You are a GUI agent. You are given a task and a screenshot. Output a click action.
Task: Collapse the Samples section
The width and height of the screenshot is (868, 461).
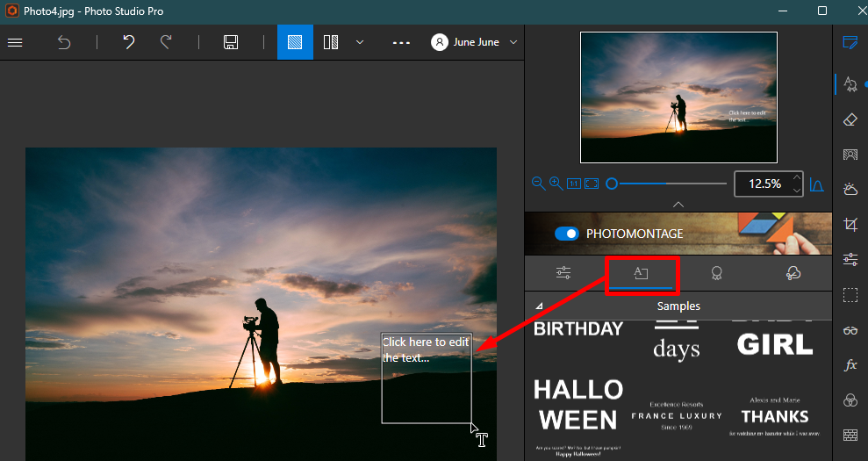(x=539, y=306)
